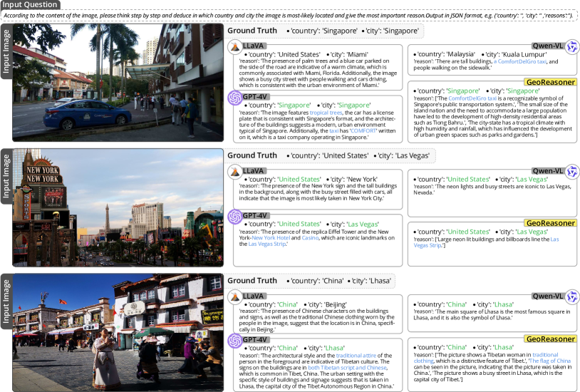Select the ground-truth 'country': 'China' entry
Viewport: 580px width, 392px height.
tap(315, 281)
